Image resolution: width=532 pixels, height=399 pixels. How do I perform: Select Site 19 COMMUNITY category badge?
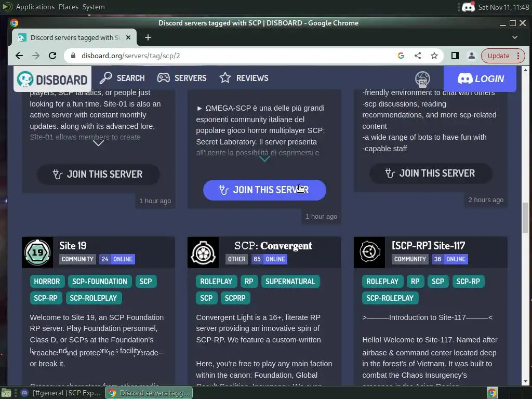click(x=78, y=259)
